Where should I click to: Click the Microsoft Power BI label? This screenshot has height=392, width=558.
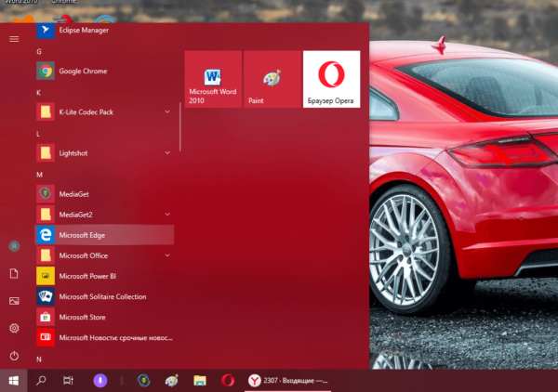click(x=87, y=276)
